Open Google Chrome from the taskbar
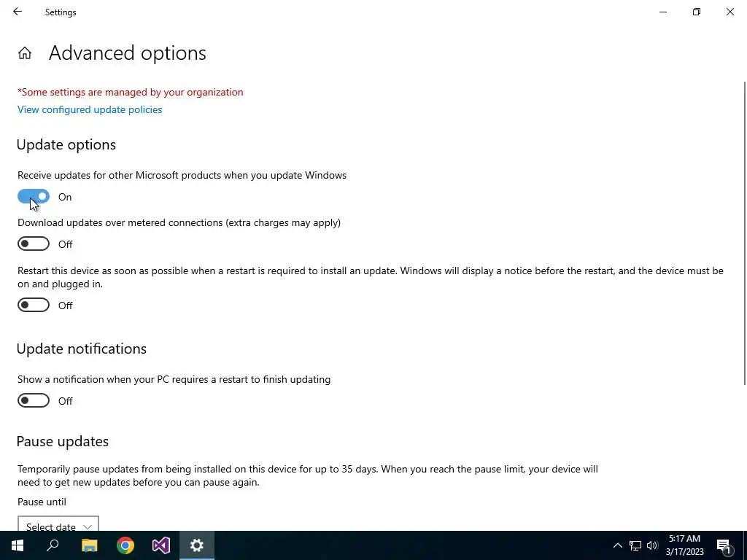The width and height of the screenshot is (747, 560). [x=125, y=545]
